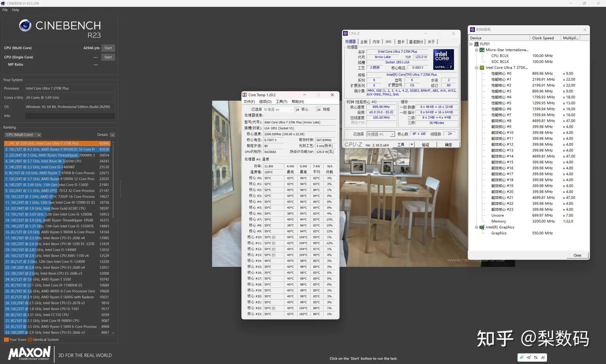Collapse the Intel Core Ultra 7 270K tree node

476,67
